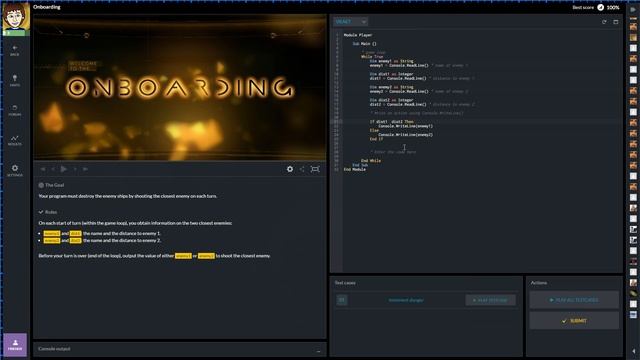This screenshot has height=360, width=640.
Task: Jump to the first frame of replay
Action: tap(43, 169)
